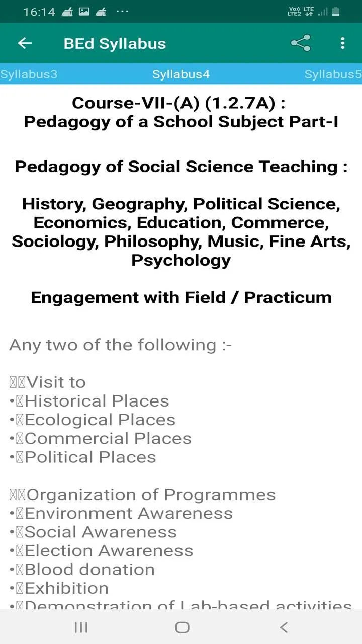
Task: Switch to the Syllabus5 tab
Action: click(333, 74)
